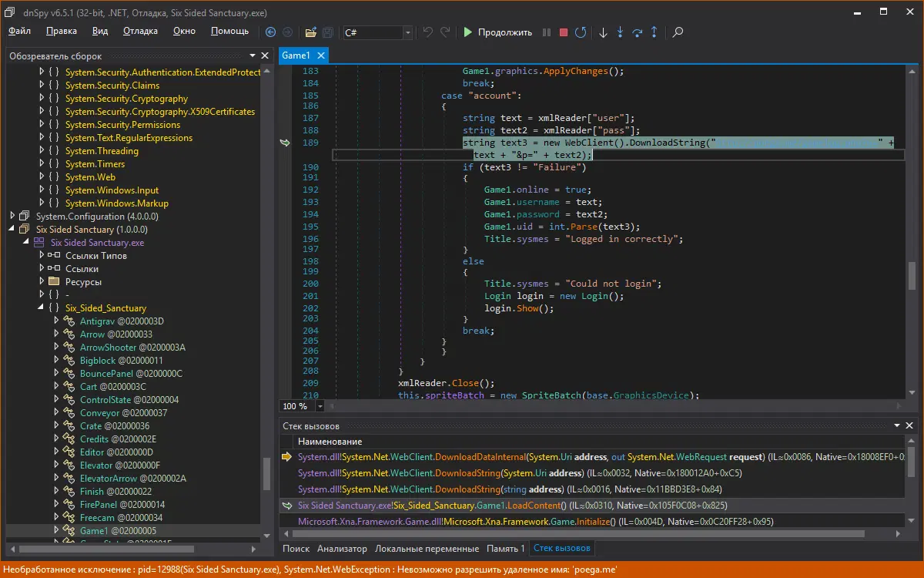This screenshot has height=578, width=924.
Task: Switch to the Локальные переменные tab
Action: coord(427,549)
